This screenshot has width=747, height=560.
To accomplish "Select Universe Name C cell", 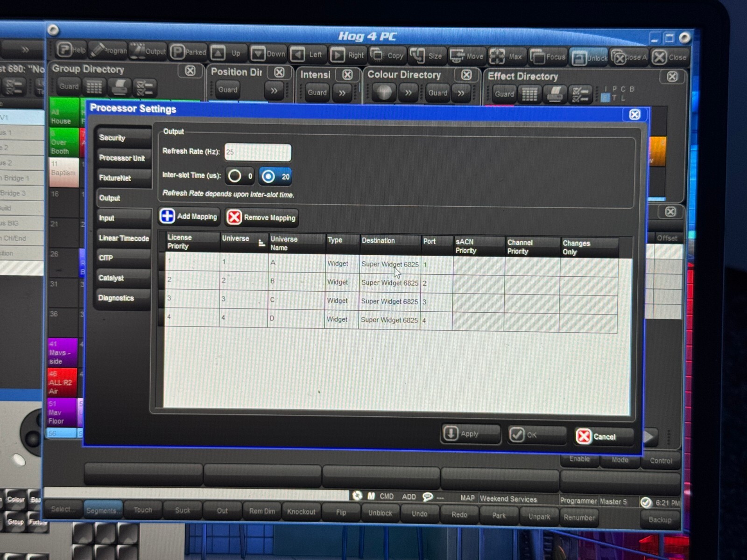I will pyautogui.click(x=296, y=300).
